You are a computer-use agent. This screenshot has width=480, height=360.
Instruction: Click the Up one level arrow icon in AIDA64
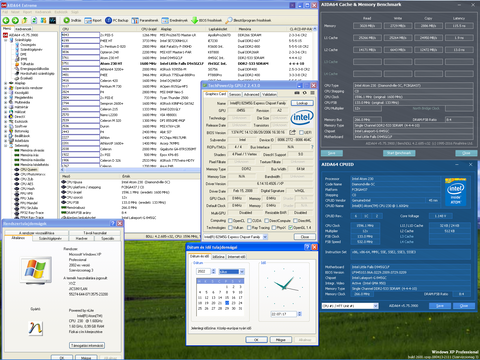click(x=25, y=20)
